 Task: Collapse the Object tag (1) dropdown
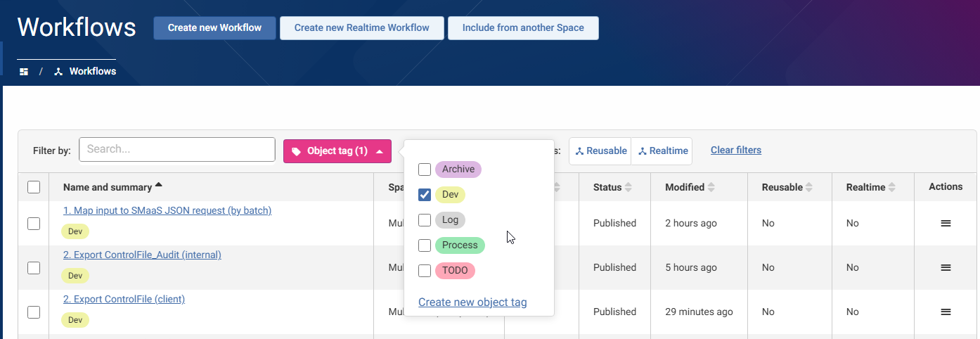(x=337, y=151)
